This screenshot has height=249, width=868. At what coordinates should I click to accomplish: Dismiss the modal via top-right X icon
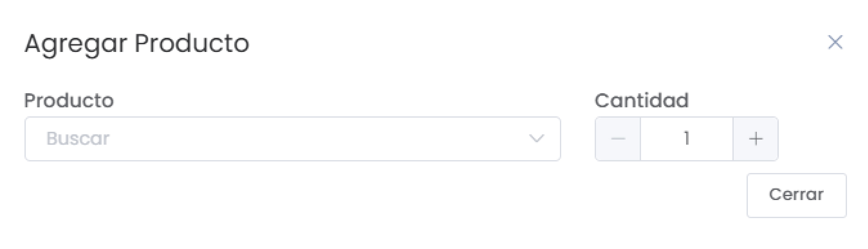pos(835,43)
